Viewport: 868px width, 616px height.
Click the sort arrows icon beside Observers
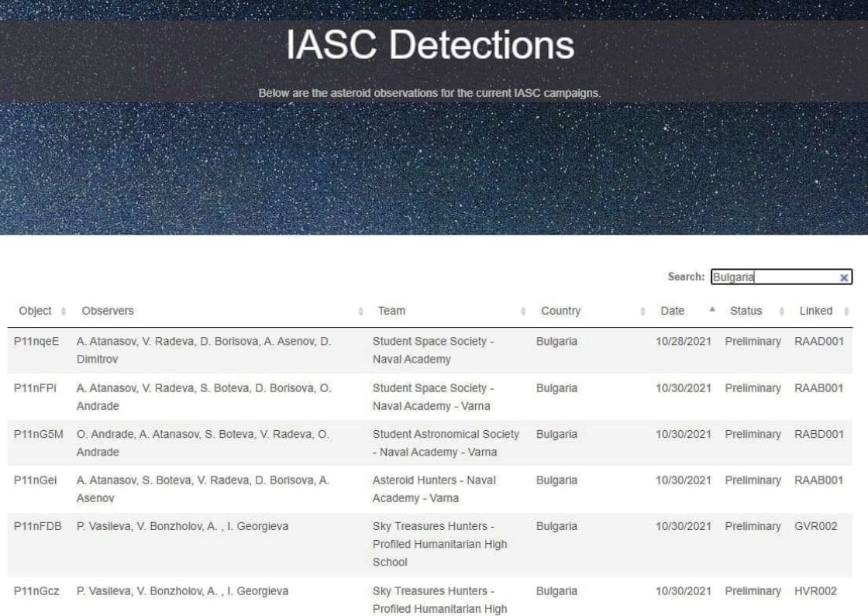pos(361,311)
